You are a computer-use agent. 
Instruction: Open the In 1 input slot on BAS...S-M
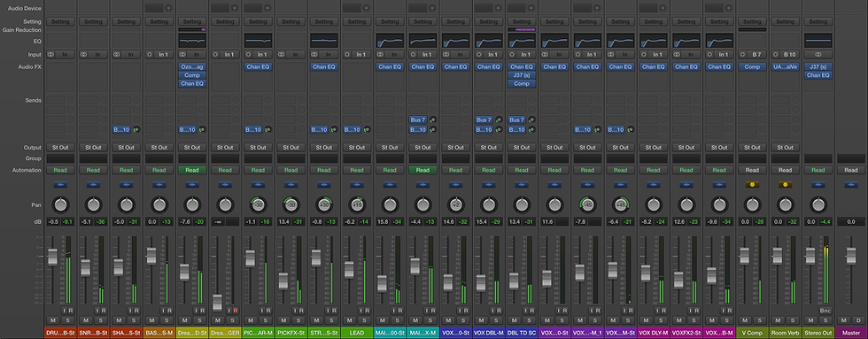tap(163, 55)
